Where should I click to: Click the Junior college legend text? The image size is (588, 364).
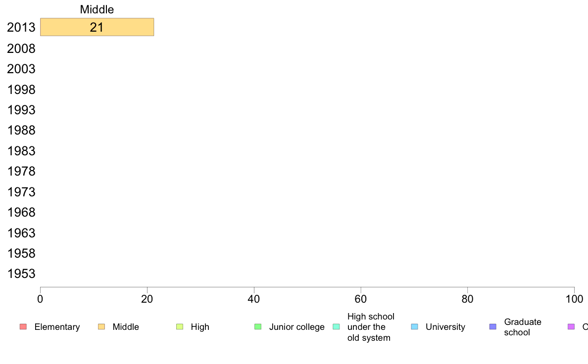click(x=296, y=327)
